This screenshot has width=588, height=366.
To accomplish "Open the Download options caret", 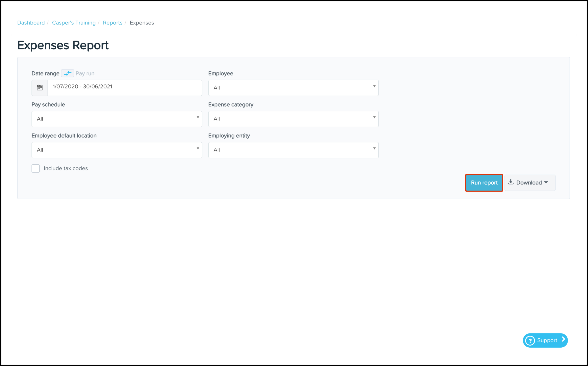I will click(x=546, y=183).
